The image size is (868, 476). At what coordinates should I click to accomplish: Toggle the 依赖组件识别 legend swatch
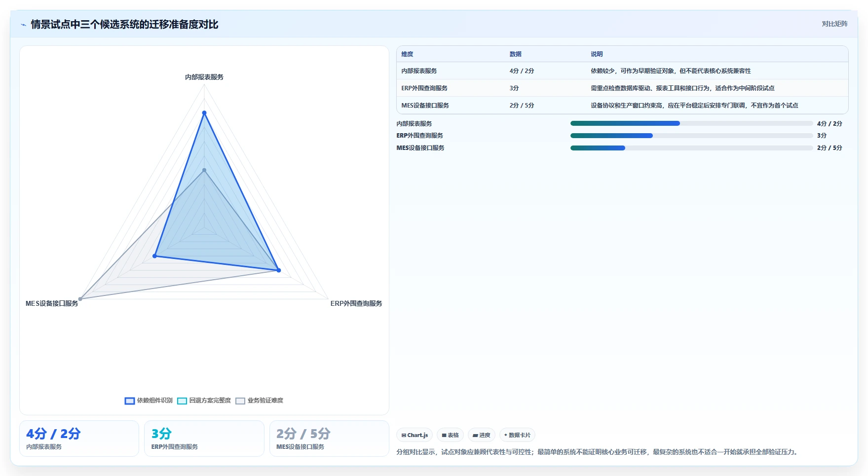130,401
